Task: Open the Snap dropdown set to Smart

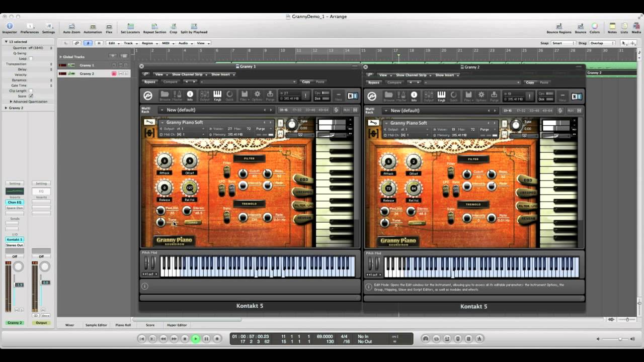Action: (563, 43)
